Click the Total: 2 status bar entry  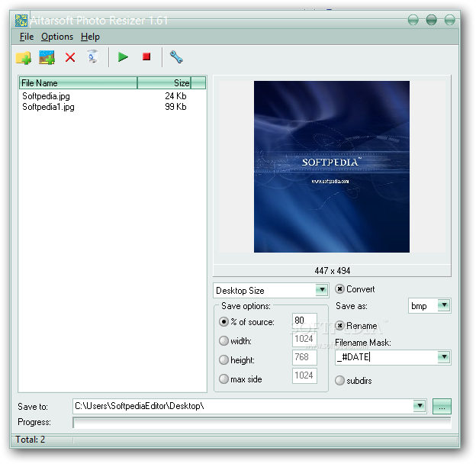point(30,440)
